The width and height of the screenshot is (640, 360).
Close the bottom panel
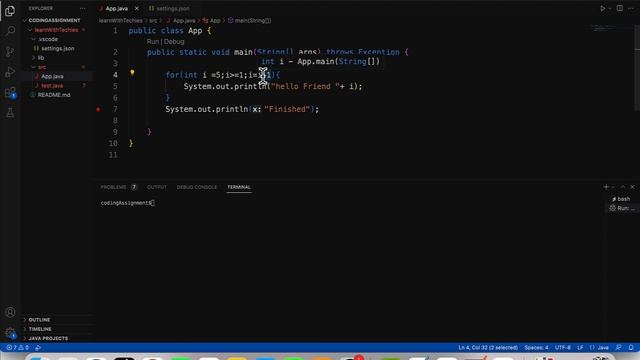tap(633, 187)
